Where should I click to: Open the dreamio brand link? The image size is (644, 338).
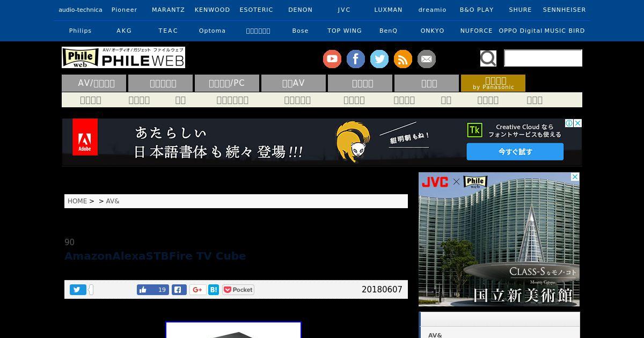point(433,10)
